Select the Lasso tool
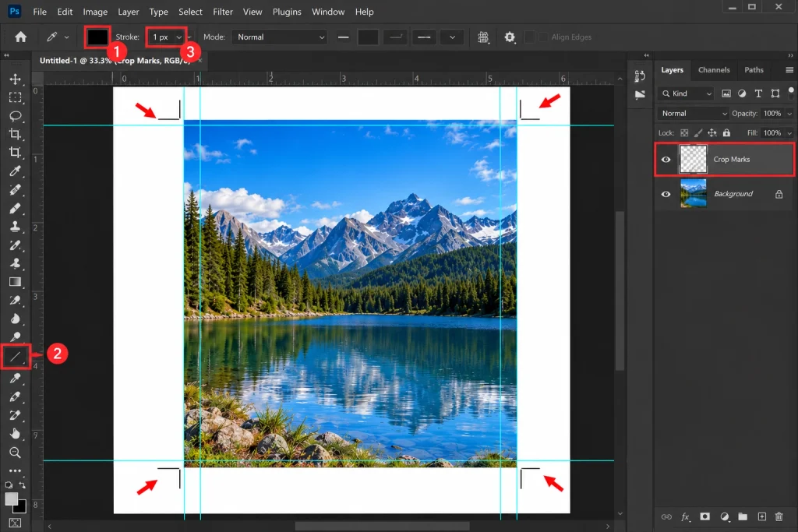The height and width of the screenshot is (532, 798). click(x=16, y=116)
